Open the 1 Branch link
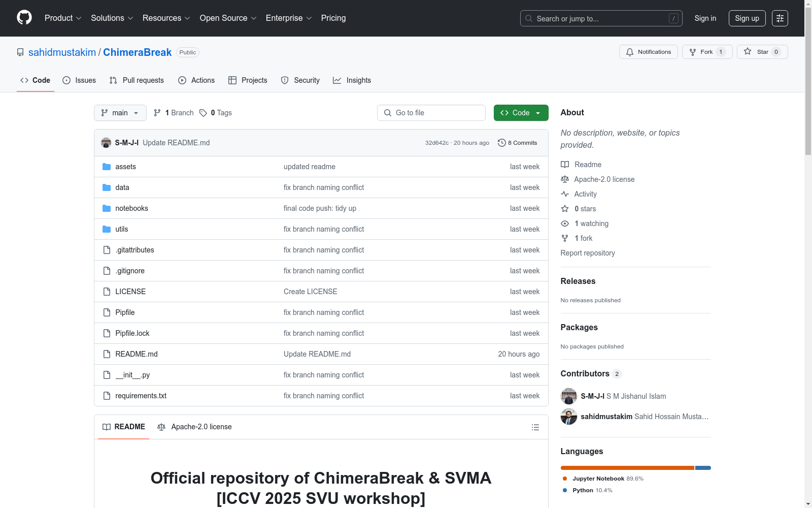Viewport: 812px width, 508px height. (174, 113)
